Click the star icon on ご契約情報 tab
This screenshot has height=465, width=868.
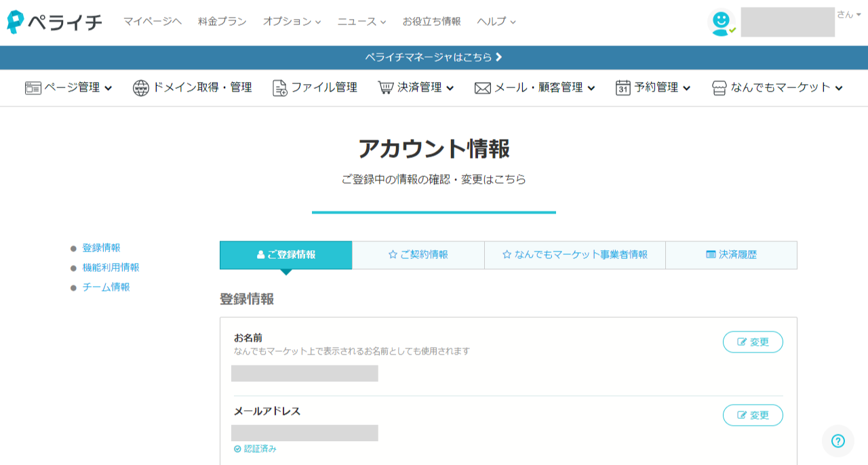pyautogui.click(x=393, y=255)
